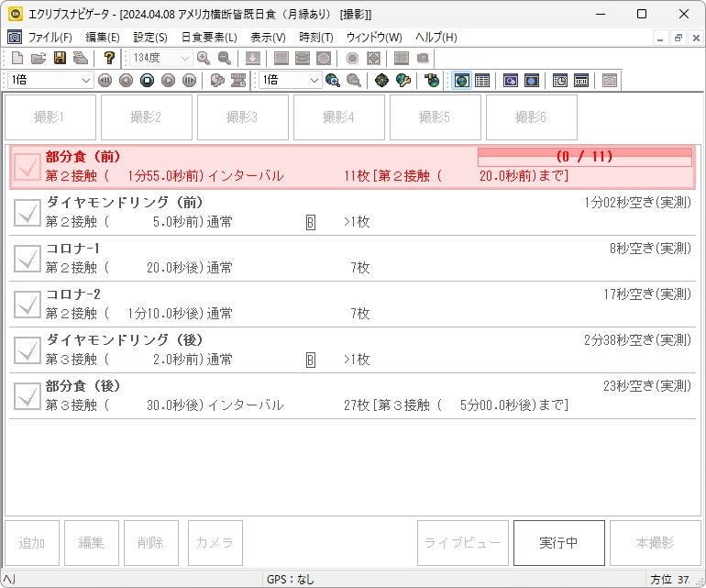Click the globe zoom-out icon
The width and height of the screenshot is (706, 588).
[354, 81]
